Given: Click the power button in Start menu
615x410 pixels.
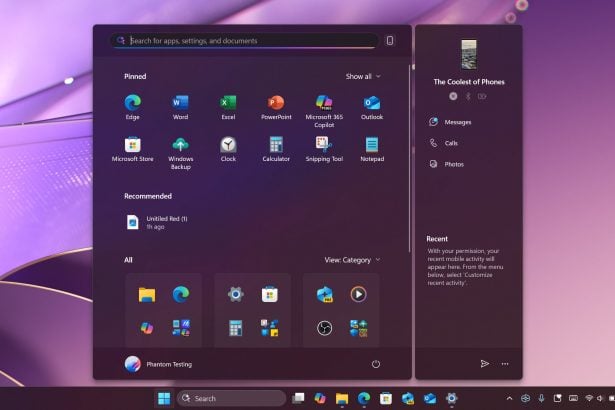Looking at the screenshot, I should (x=376, y=364).
